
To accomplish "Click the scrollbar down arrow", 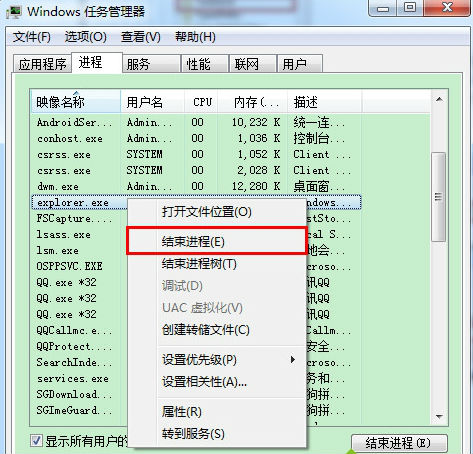I will (439, 417).
